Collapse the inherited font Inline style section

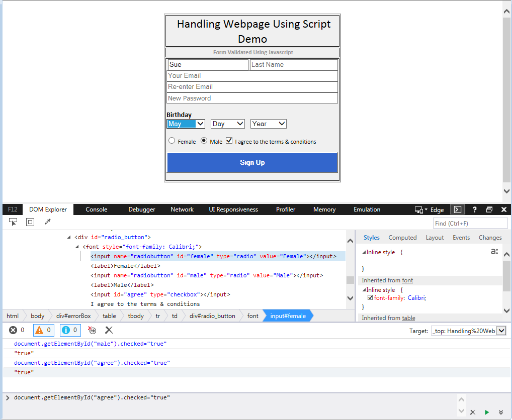(364, 290)
